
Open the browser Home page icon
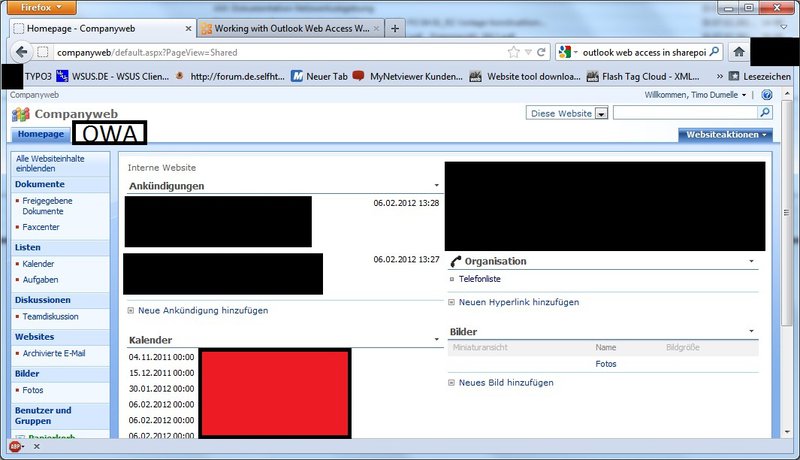click(739, 52)
